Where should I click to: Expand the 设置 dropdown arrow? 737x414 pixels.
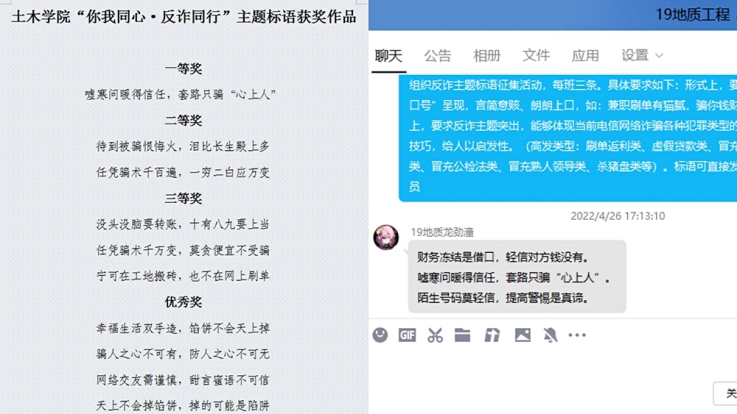coord(659,56)
